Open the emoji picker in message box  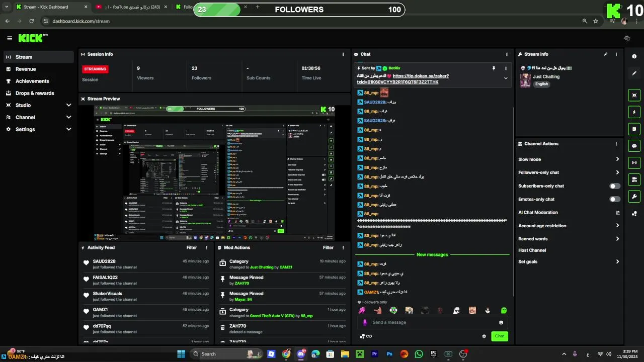coord(501,322)
